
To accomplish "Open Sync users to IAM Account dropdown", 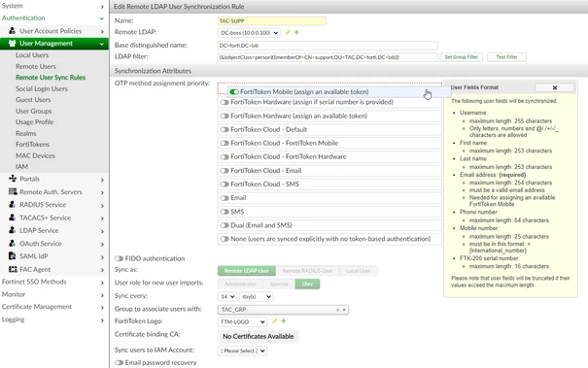I will click(x=242, y=351).
